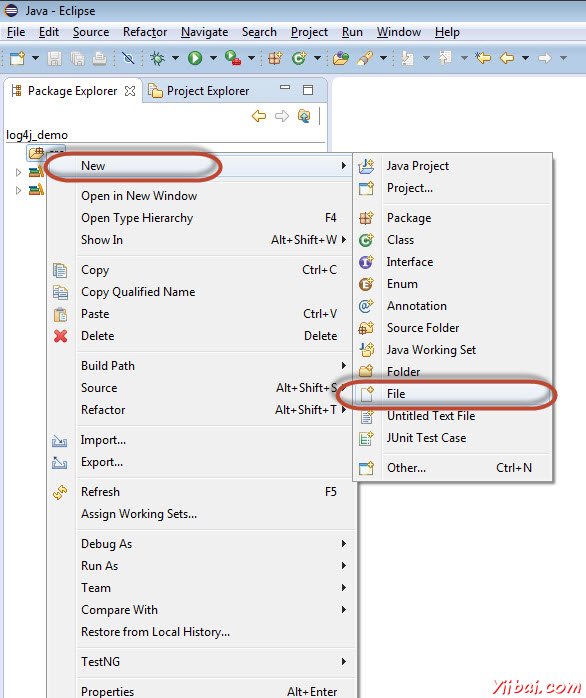Viewport: 586px width, 698px height.
Task: Open the Navigate menu
Action: [x=204, y=32]
